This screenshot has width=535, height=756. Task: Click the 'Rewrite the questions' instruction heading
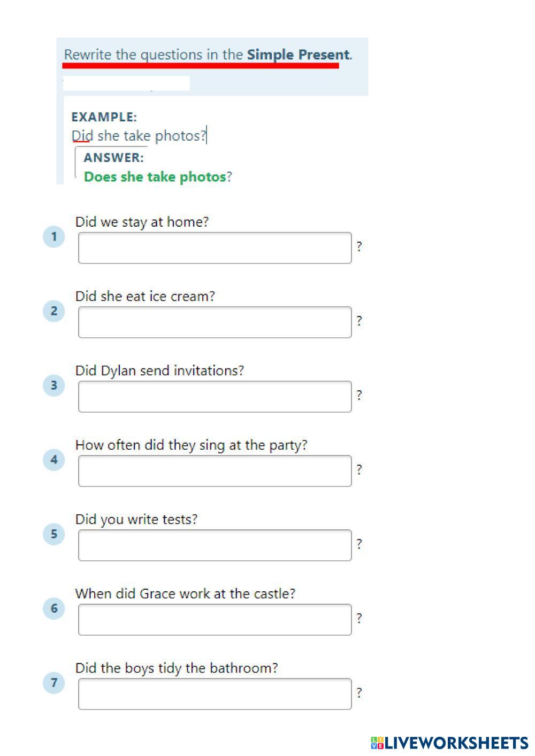coord(208,55)
